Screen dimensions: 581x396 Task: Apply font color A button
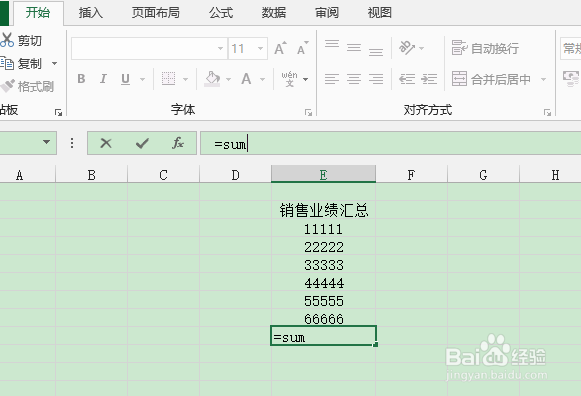click(246, 79)
